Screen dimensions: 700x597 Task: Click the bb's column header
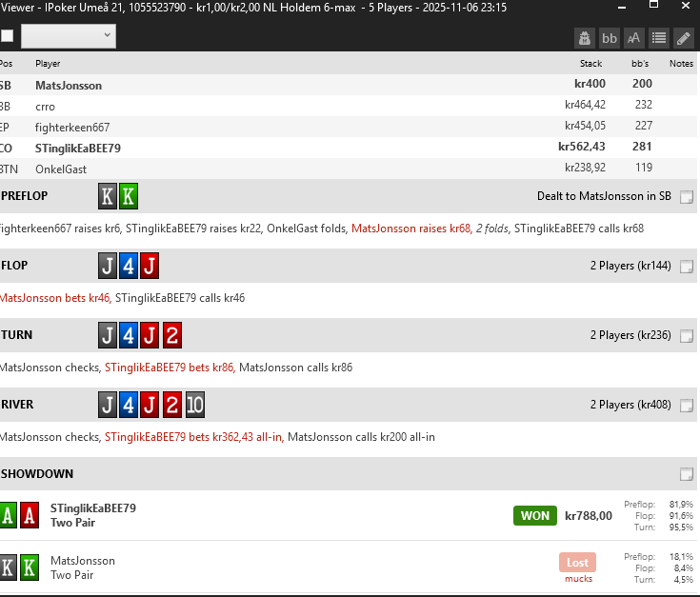pyautogui.click(x=640, y=64)
